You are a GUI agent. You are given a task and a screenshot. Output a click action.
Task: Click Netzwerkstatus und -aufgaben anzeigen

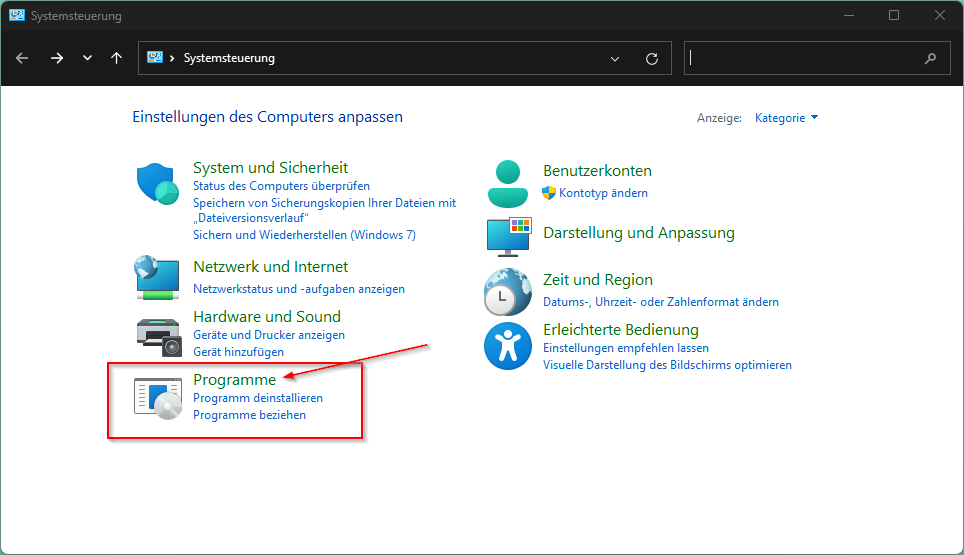tap(299, 289)
